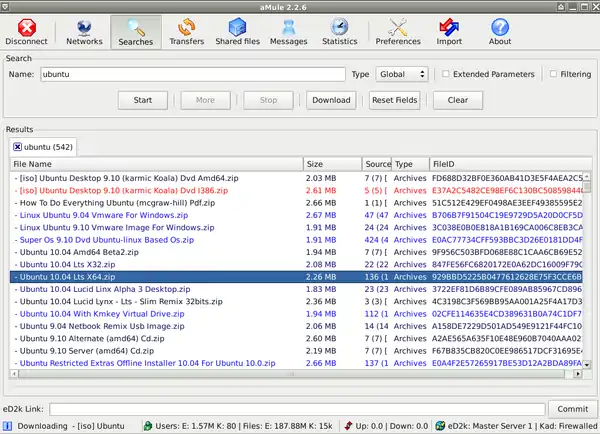Click the Reset Fields button
Screen dimensions: 600x434
point(394,100)
